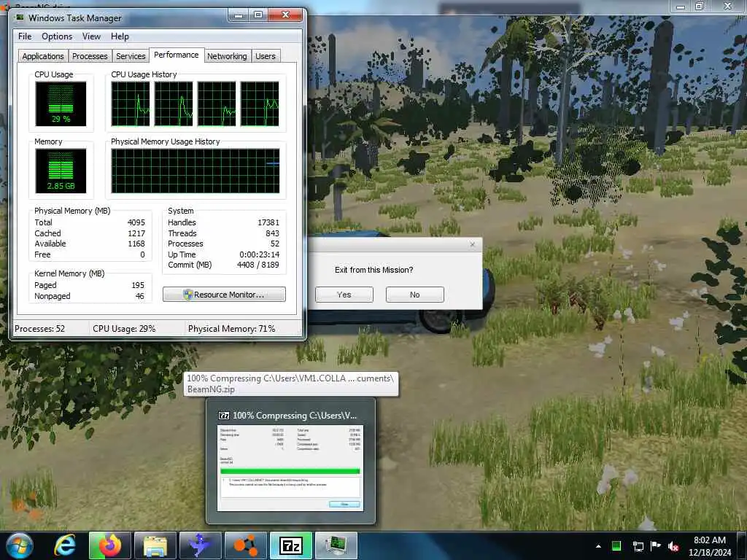Click the Commit value 4408 / 8189

pyautogui.click(x=258, y=265)
